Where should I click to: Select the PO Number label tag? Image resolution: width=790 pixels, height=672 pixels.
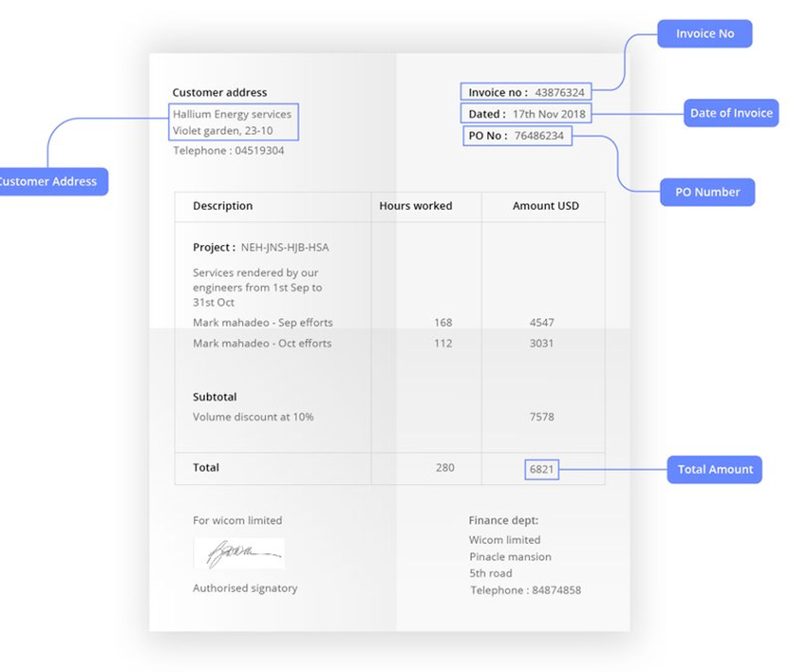click(x=707, y=192)
